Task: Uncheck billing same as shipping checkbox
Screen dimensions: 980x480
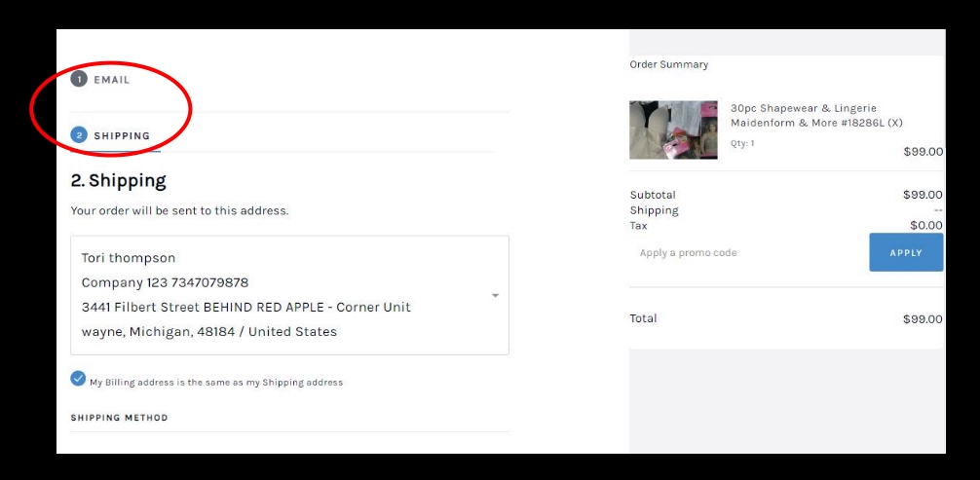Action: click(x=78, y=379)
